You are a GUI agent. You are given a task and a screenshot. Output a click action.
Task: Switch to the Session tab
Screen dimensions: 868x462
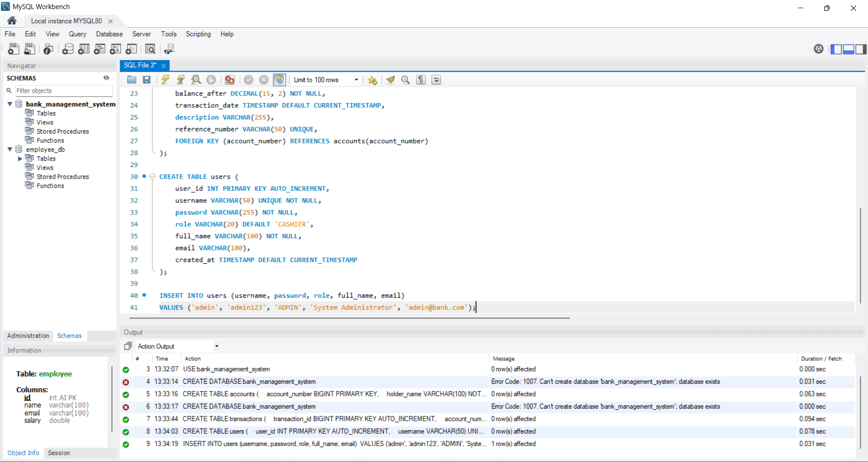click(x=59, y=453)
